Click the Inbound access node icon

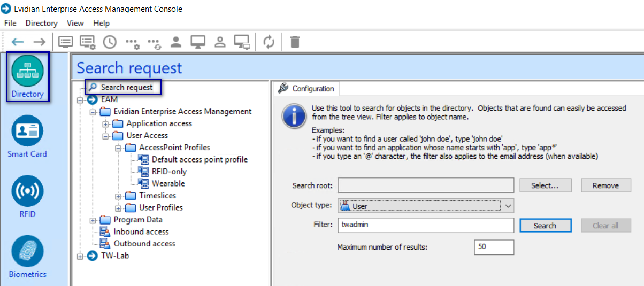point(105,231)
